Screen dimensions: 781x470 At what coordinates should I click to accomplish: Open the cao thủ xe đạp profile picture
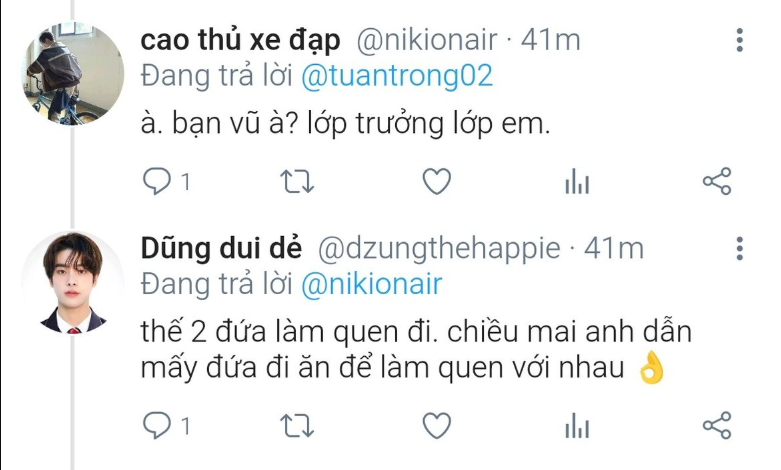(73, 73)
